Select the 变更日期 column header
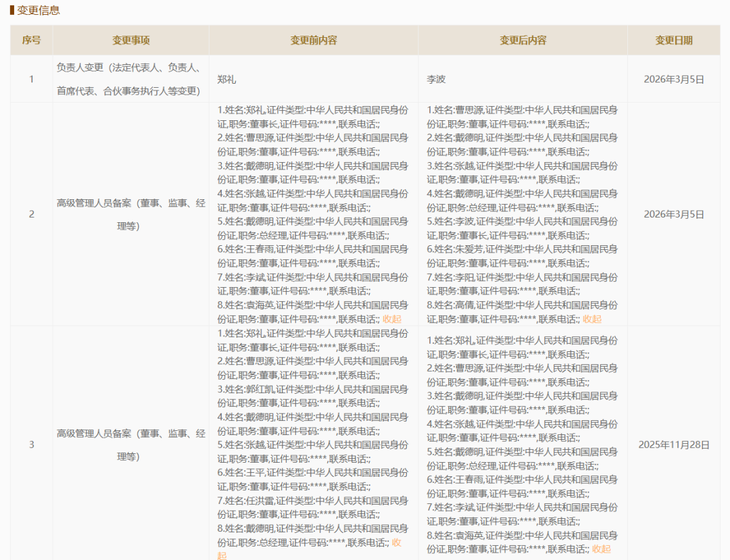Viewport: 730px width, 560px height. point(674,41)
